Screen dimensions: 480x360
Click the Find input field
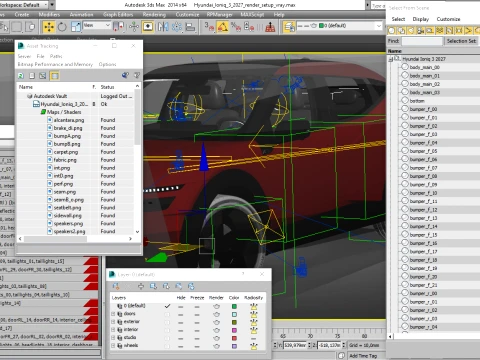click(x=422, y=41)
